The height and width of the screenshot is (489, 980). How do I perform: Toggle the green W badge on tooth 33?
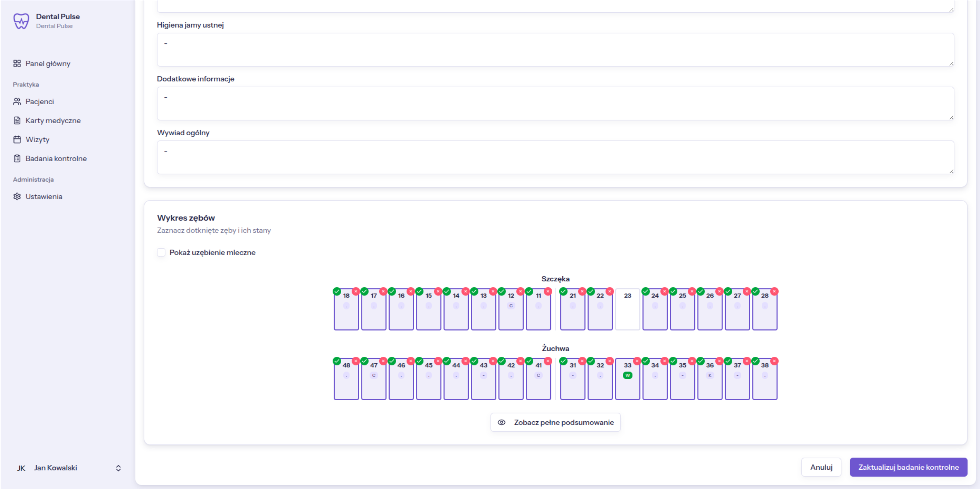point(627,376)
